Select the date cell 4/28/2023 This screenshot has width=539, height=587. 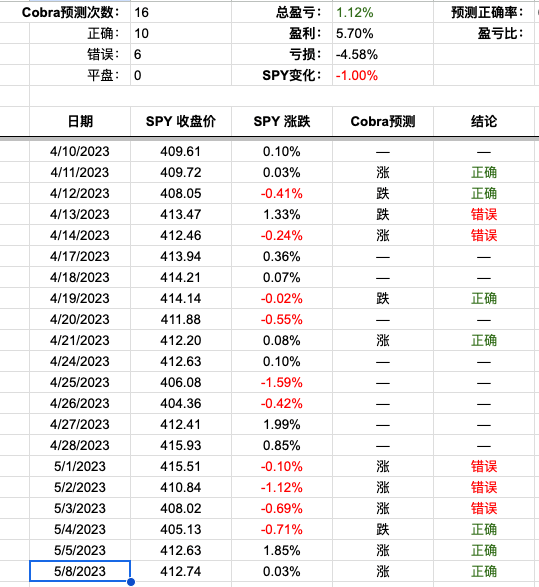click(80, 445)
